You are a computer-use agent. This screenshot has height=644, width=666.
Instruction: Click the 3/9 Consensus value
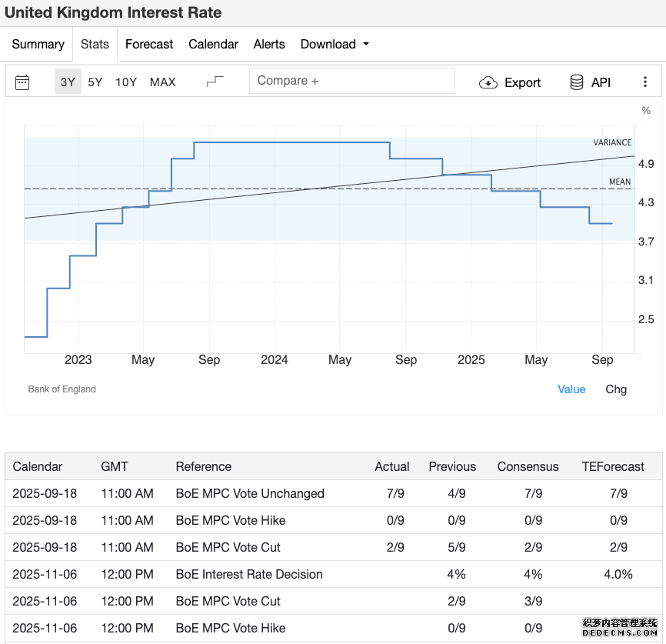coord(534,601)
